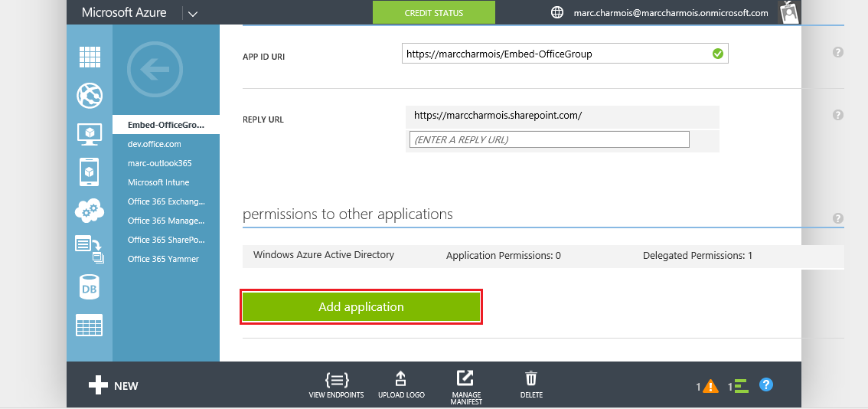This screenshot has width=868, height=409.
Task: Open help icon beside permissions section
Action: click(837, 218)
